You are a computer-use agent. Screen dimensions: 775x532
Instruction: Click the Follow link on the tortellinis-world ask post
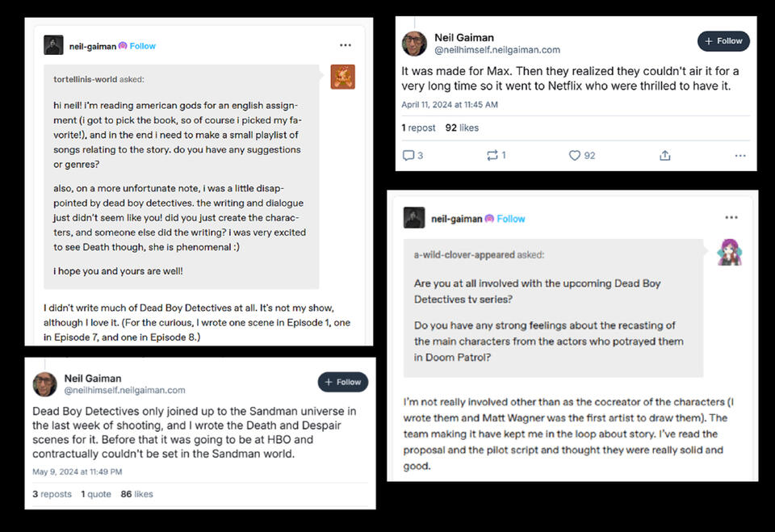click(x=143, y=46)
